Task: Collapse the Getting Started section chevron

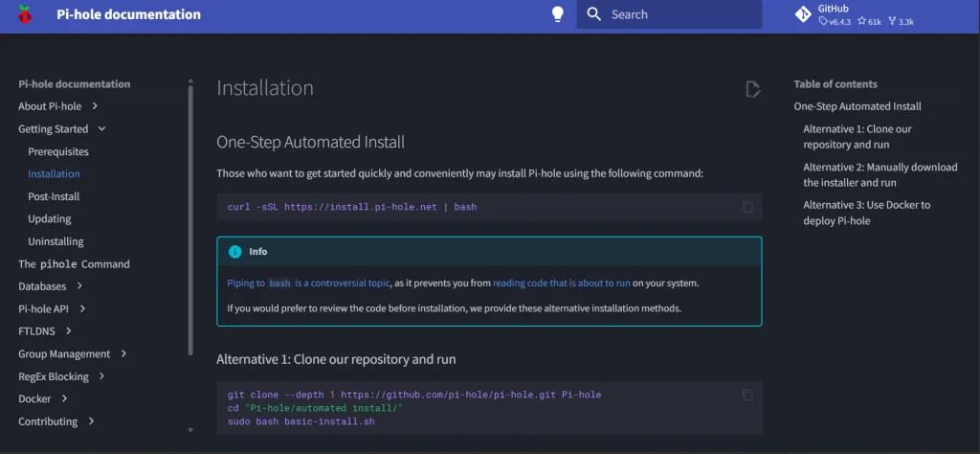Action: (x=101, y=128)
